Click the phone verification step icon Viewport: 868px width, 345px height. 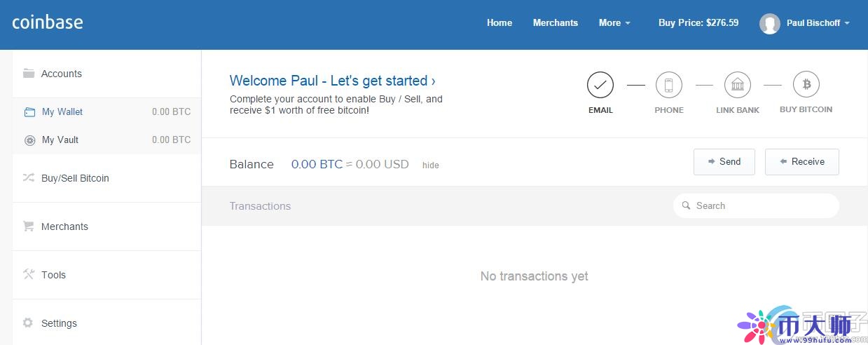point(668,85)
